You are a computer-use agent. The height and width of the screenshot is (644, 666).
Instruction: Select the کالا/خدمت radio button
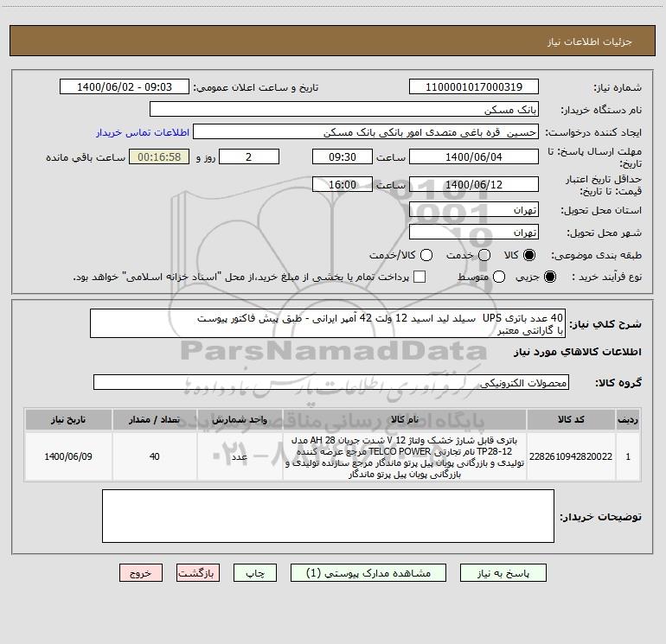pyautogui.click(x=426, y=255)
